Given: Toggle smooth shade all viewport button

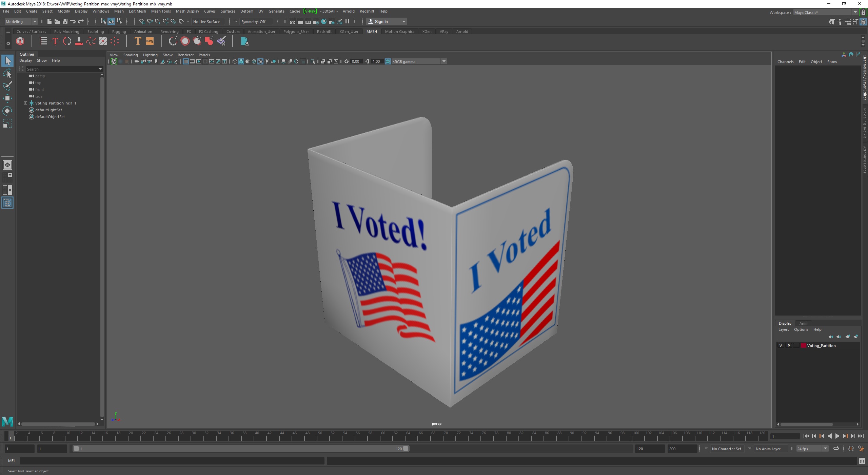Looking at the screenshot, I should point(241,61).
